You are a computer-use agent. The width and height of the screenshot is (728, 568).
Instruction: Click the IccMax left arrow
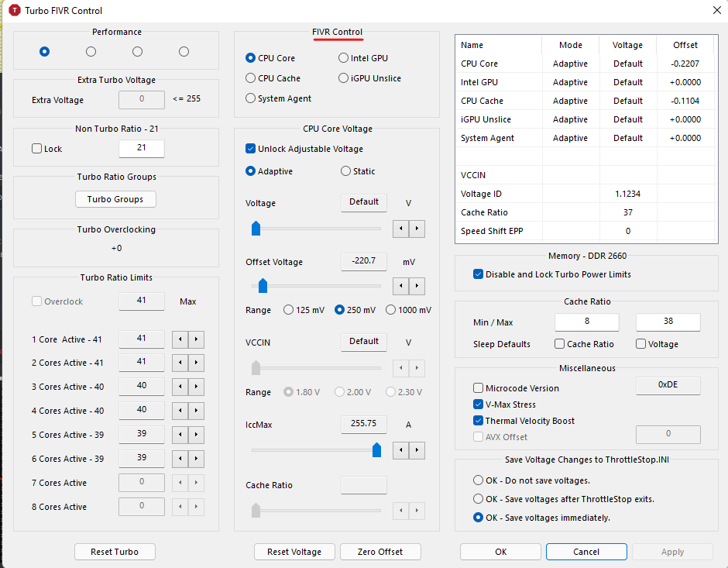point(400,450)
